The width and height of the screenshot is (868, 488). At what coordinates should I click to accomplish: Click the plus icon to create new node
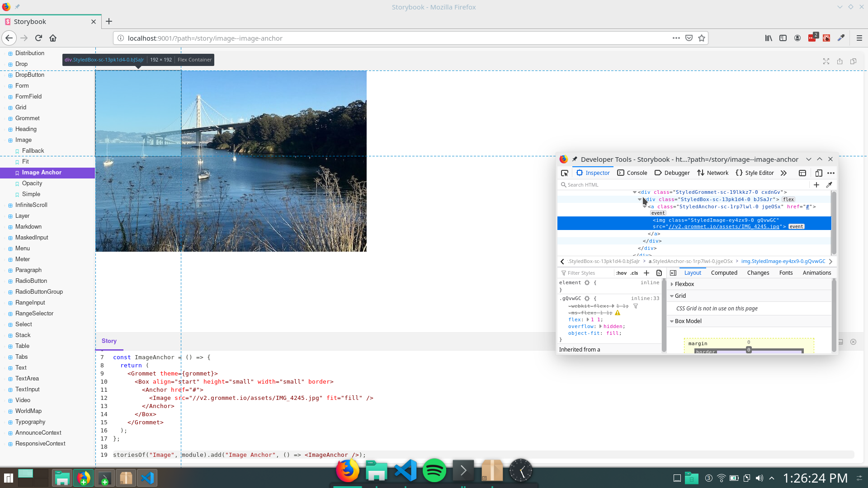point(816,185)
